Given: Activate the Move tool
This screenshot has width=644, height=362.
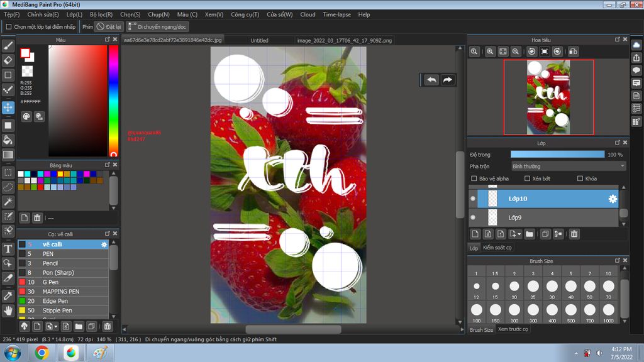Looking at the screenshot, I should coord(8,107).
